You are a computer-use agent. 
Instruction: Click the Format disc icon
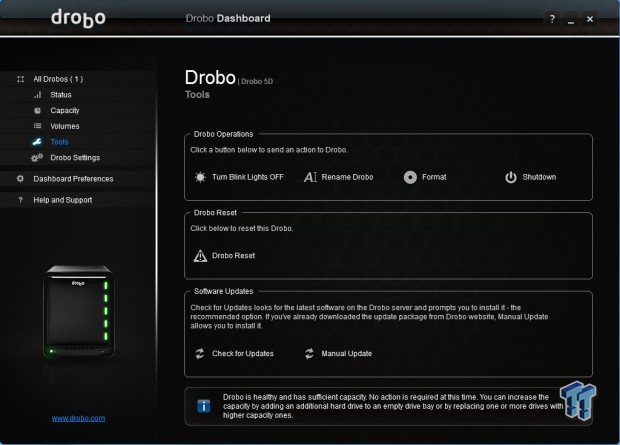coord(410,177)
